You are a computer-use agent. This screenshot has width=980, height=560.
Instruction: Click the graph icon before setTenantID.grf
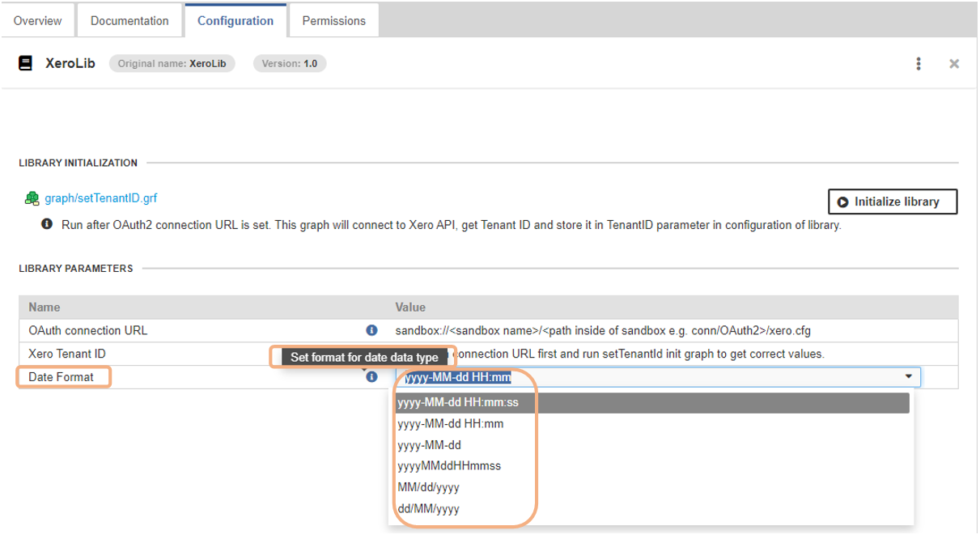click(32, 197)
